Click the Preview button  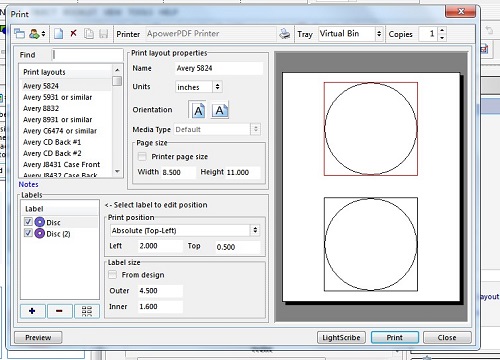(38, 338)
